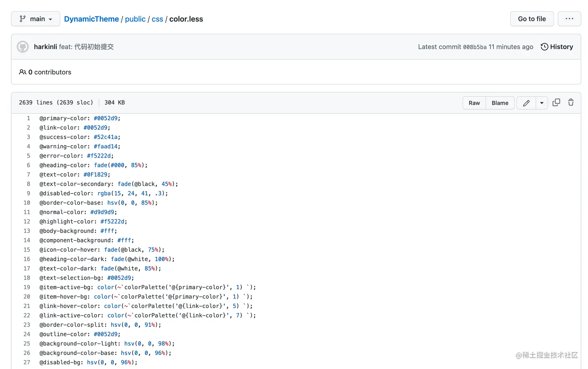
Task: Click harkinli's avatar image
Action: [x=23, y=47]
